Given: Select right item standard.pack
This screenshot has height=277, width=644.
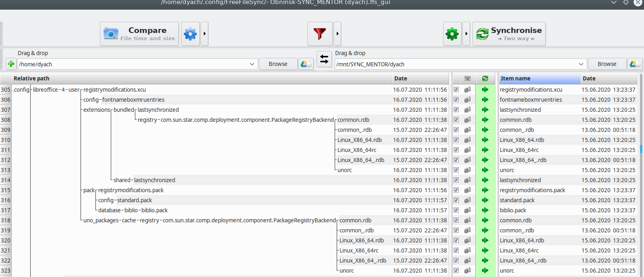Looking at the screenshot, I should pos(517,200).
